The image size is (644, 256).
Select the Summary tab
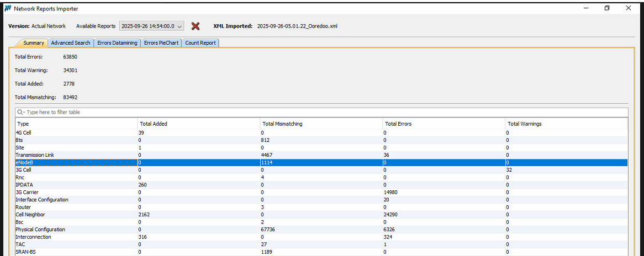(33, 43)
